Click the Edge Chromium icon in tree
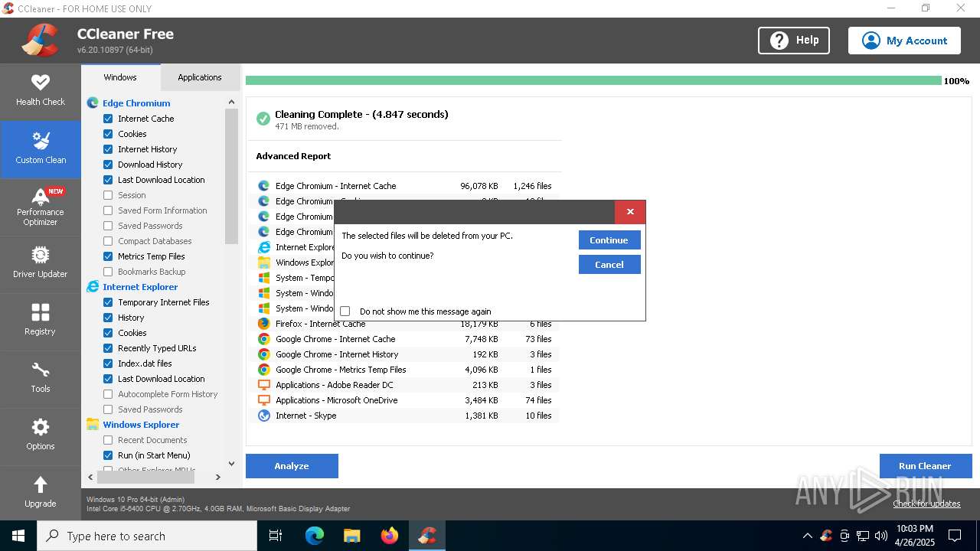This screenshot has height=551, width=980. (x=93, y=103)
